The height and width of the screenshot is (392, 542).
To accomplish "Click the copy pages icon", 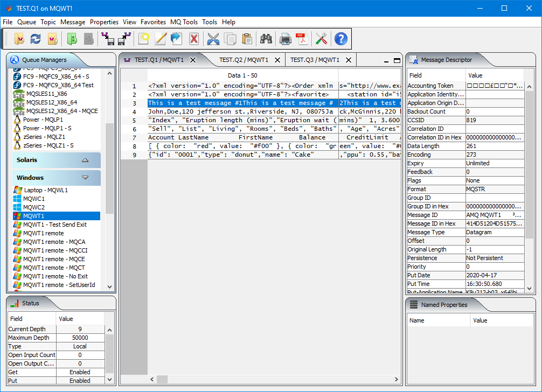I will [230, 39].
